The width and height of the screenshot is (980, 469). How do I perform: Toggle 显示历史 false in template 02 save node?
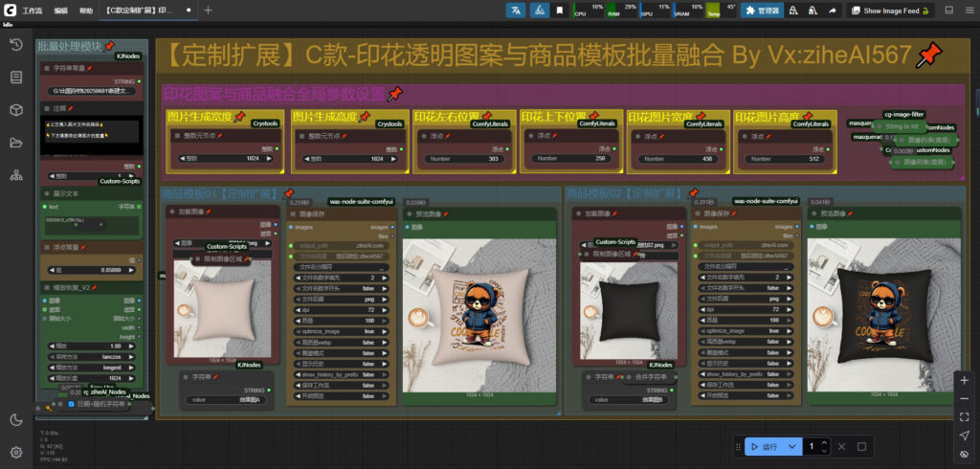tap(746, 364)
